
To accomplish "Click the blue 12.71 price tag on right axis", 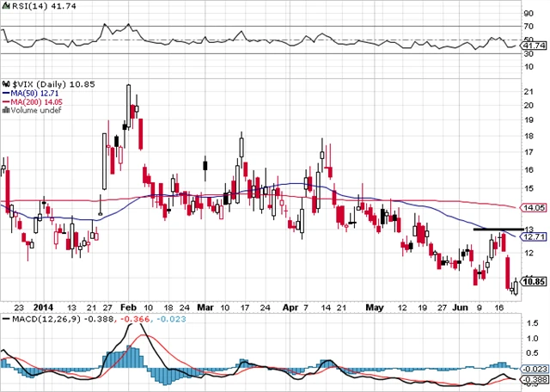I will [534, 236].
